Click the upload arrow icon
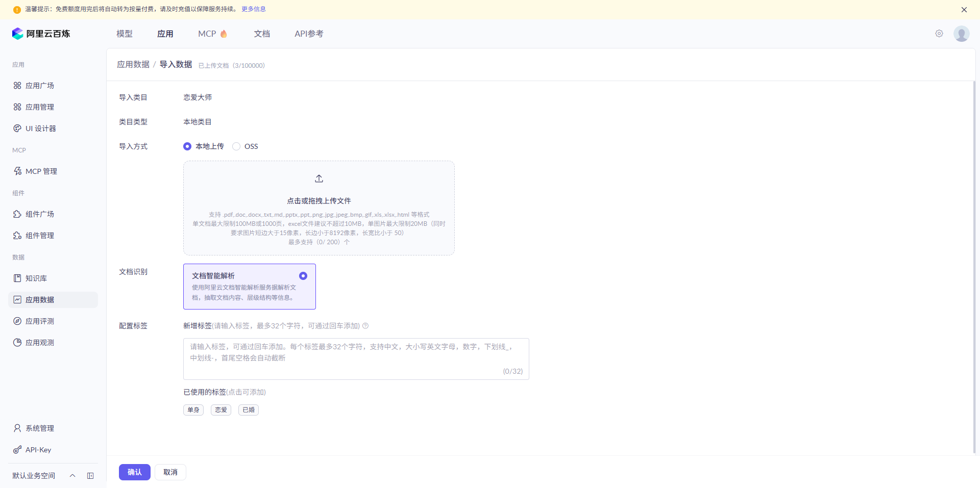Screen dimensions: 980x488 point(319,178)
